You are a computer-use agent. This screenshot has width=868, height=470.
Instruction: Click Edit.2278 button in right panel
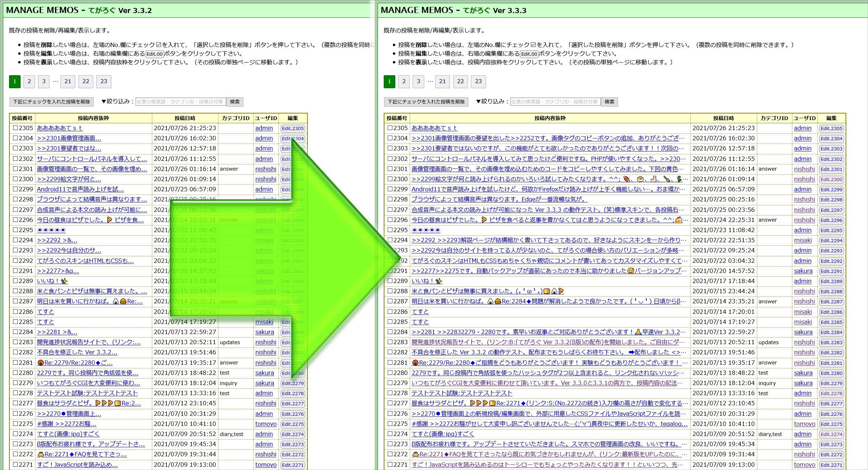[x=831, y=393]
